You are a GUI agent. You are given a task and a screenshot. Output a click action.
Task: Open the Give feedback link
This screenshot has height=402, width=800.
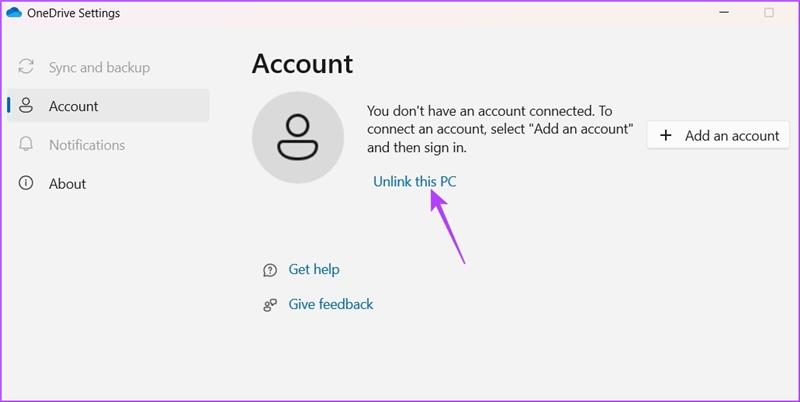[331, 304]
